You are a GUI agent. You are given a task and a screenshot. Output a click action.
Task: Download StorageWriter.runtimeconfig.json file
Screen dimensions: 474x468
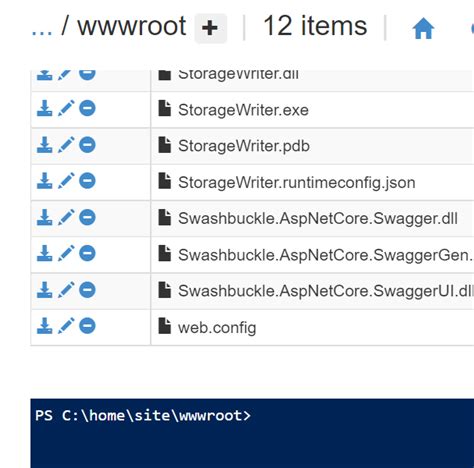tap(44, 181)
